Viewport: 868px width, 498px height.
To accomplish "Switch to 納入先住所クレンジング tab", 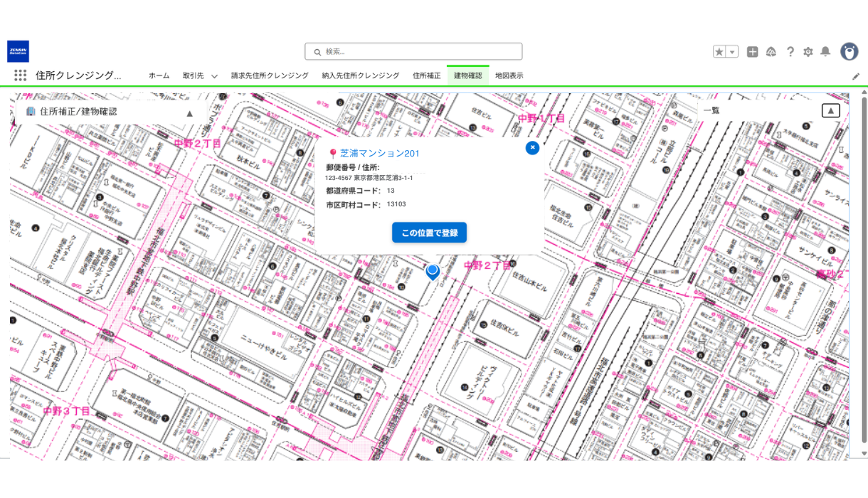I will pyautogui.click(x=361, y=75).
